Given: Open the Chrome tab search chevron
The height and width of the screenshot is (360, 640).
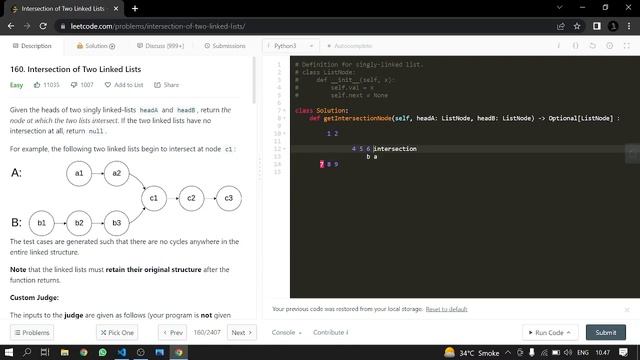Looking at the screenshot, I should [x=560, y=7].
